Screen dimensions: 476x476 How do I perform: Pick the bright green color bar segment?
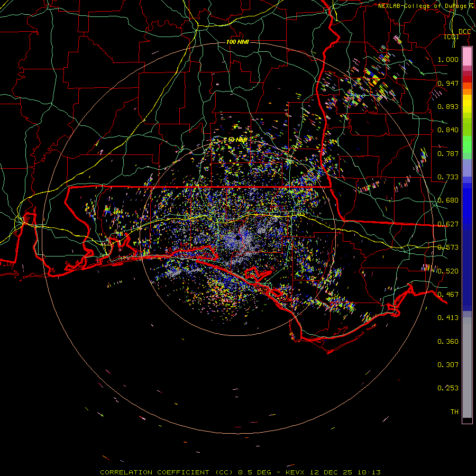[x=467, y=144]
